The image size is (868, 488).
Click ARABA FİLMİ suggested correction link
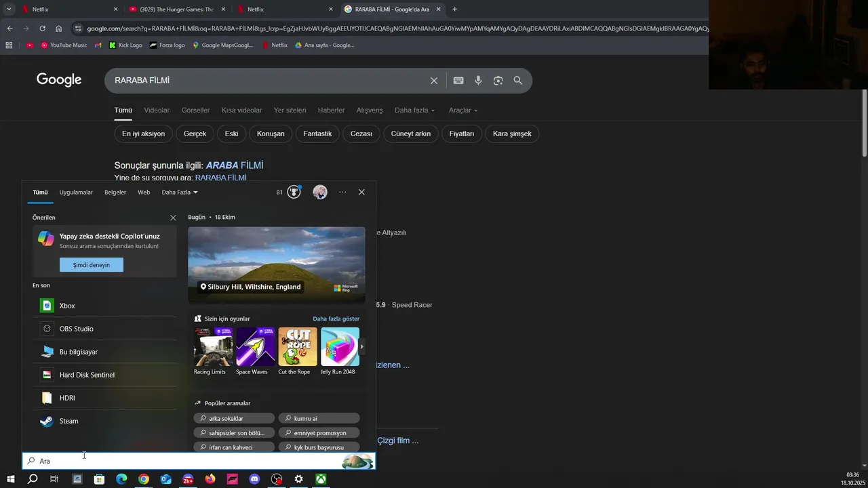[235, 165]
